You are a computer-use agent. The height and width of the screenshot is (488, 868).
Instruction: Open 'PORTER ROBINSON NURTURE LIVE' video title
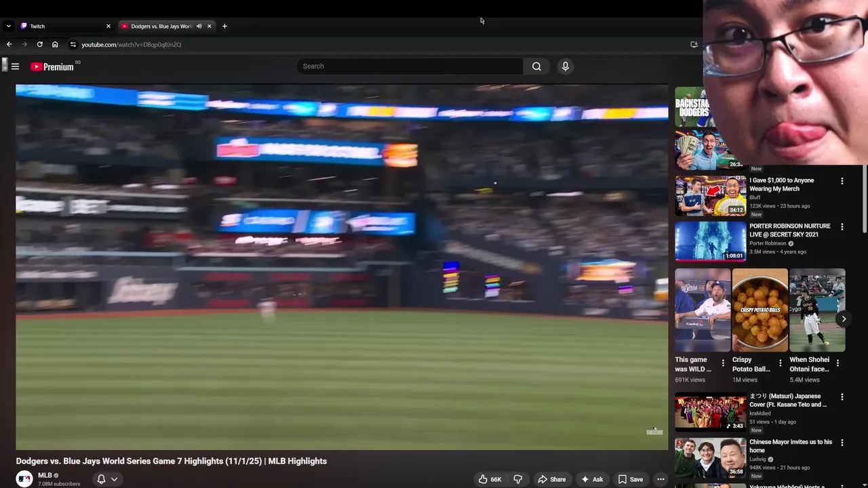789,230
